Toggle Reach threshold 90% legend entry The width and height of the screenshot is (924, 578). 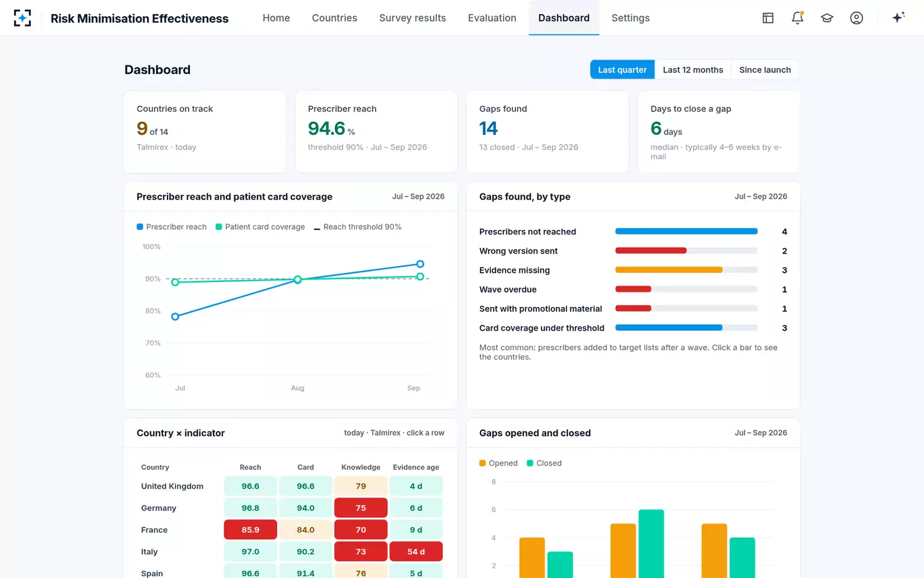click(x=357, y=227)
